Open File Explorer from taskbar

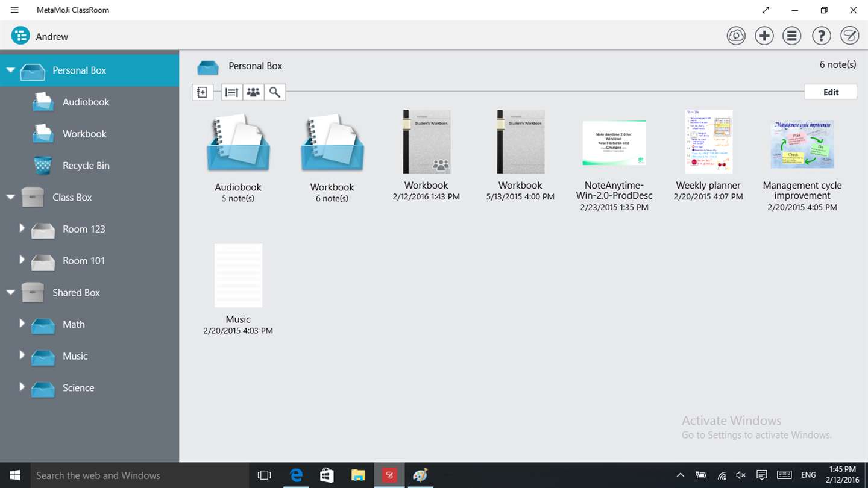point(358,475)
